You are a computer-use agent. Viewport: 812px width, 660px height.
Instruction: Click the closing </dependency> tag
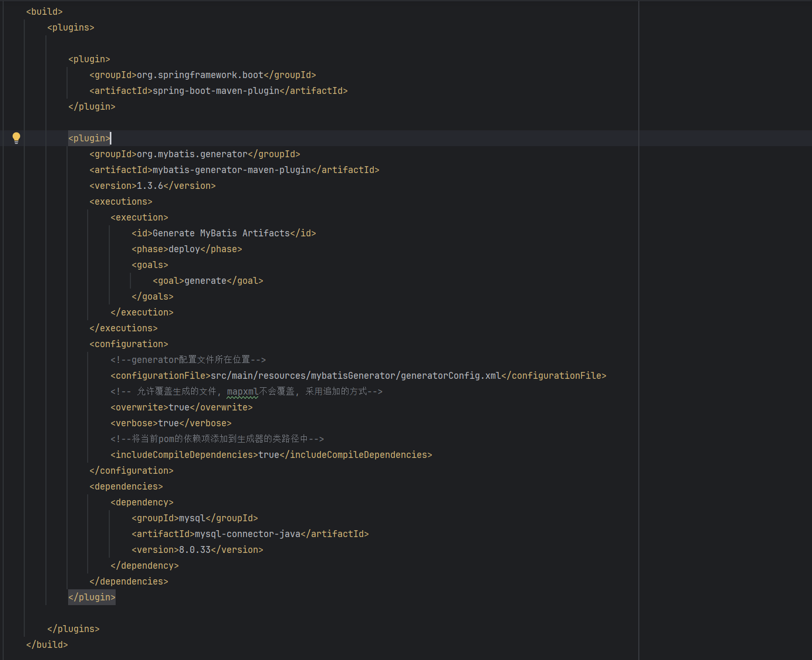pos(145,566)
